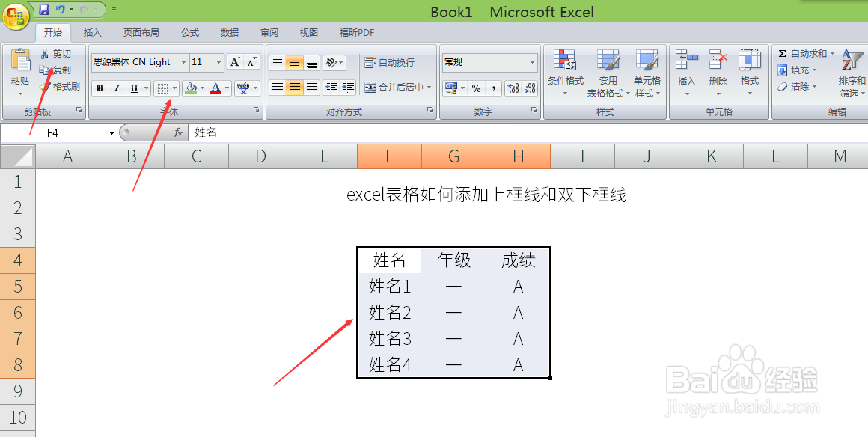Open 排序和筛选 sort and filter
The width and height of the screenshot is (868, 437).
852,73
